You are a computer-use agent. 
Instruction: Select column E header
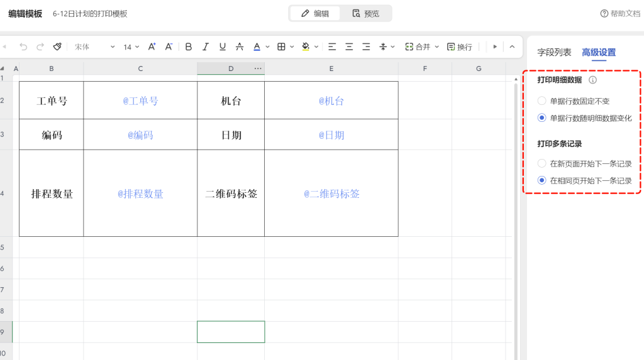click(331, 68)
